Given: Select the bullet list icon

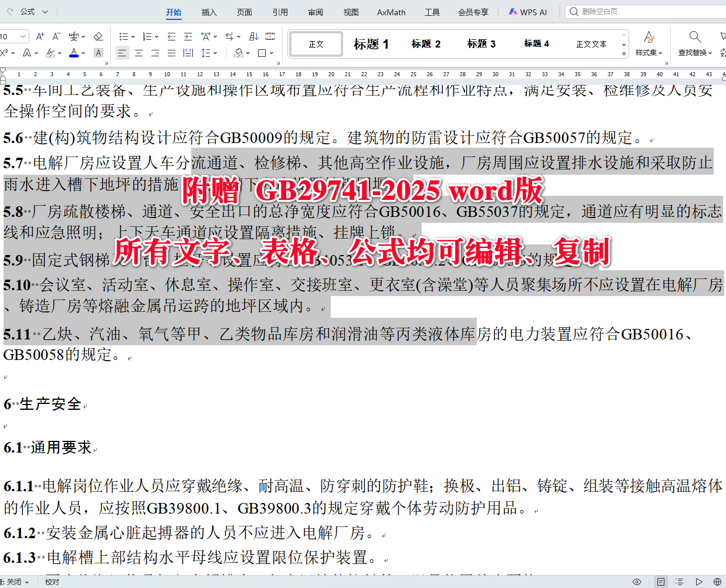Looking at the screenshot, I should click(x=123, y=36).
